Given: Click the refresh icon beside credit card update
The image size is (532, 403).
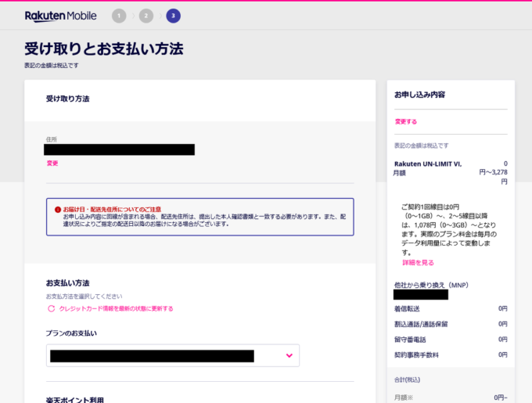Looking at the screenshot, I should pyautogui.click(x=51, y=308).
